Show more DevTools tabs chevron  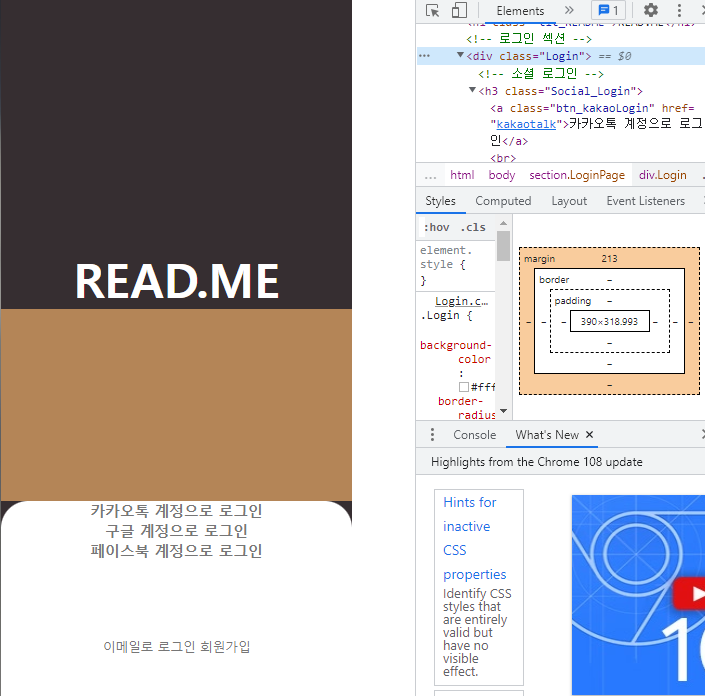[569, 10]
